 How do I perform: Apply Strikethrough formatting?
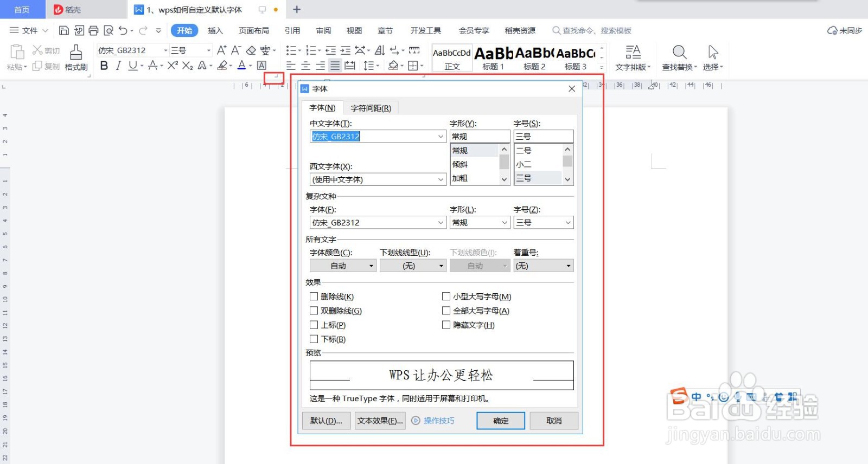[153, 66]
